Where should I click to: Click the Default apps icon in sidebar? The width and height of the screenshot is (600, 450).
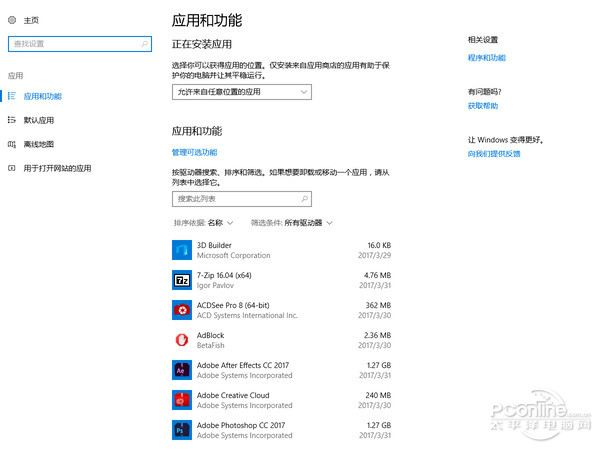coord(12,120)
